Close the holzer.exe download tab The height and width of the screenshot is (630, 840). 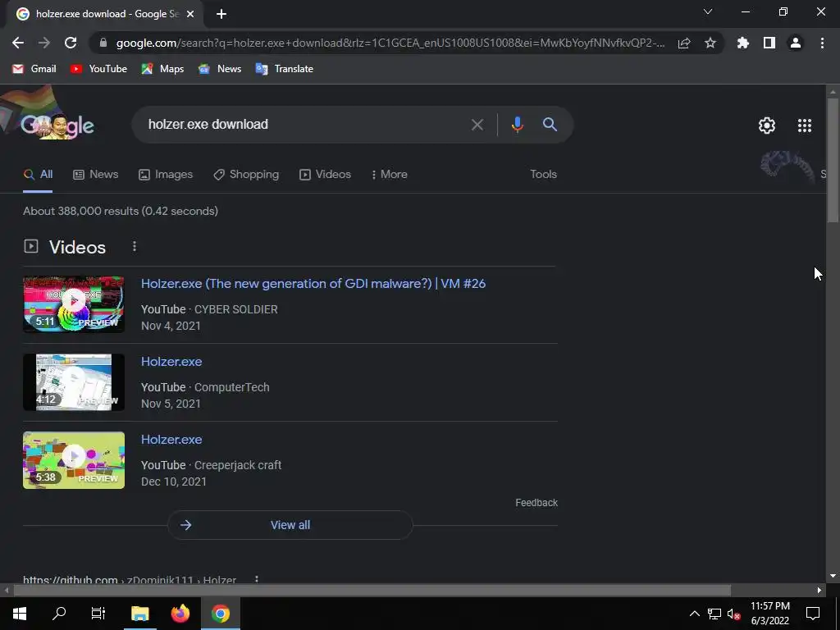pyautogui.click(x=190, y=14)
